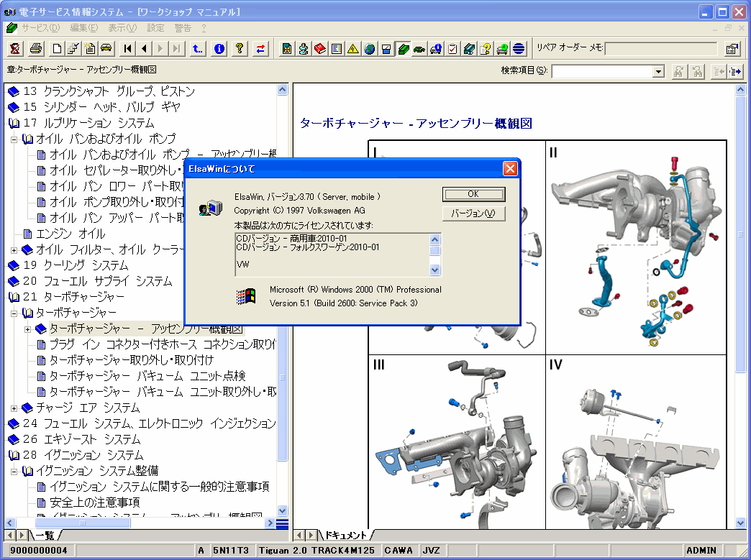Click the car with green clock icon
751x560 pixels.
click(502, 48)
